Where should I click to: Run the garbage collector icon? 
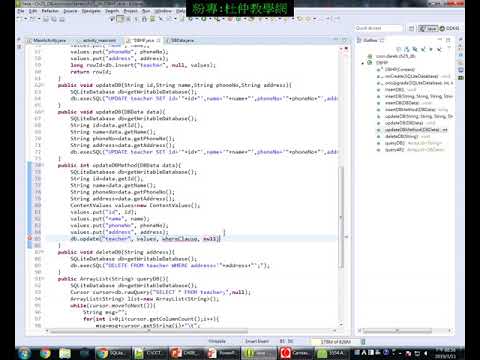[363, 341]
